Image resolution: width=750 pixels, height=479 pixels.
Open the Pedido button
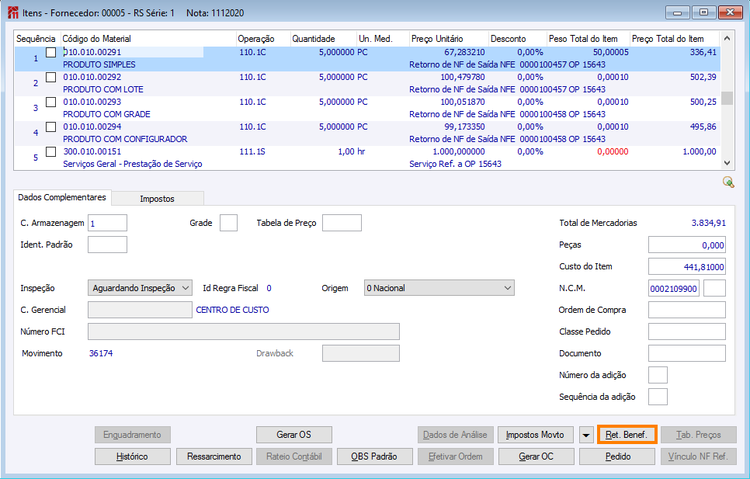(618, 457)
